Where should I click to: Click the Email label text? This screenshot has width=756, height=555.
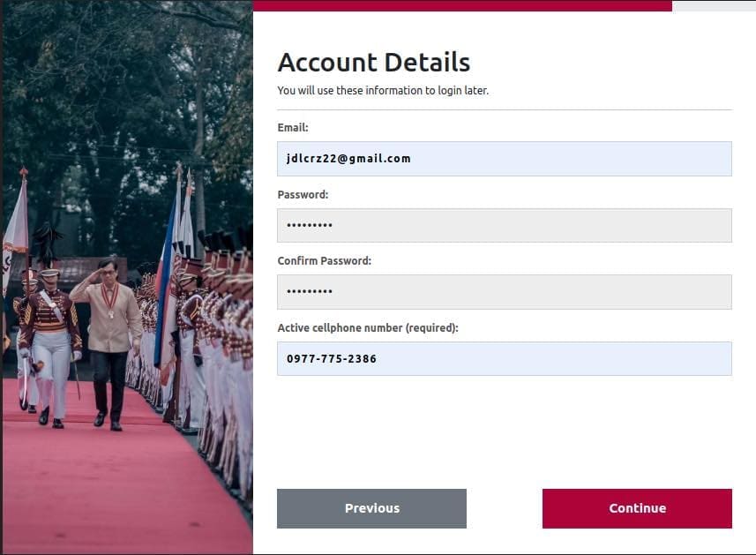point(293,128)
